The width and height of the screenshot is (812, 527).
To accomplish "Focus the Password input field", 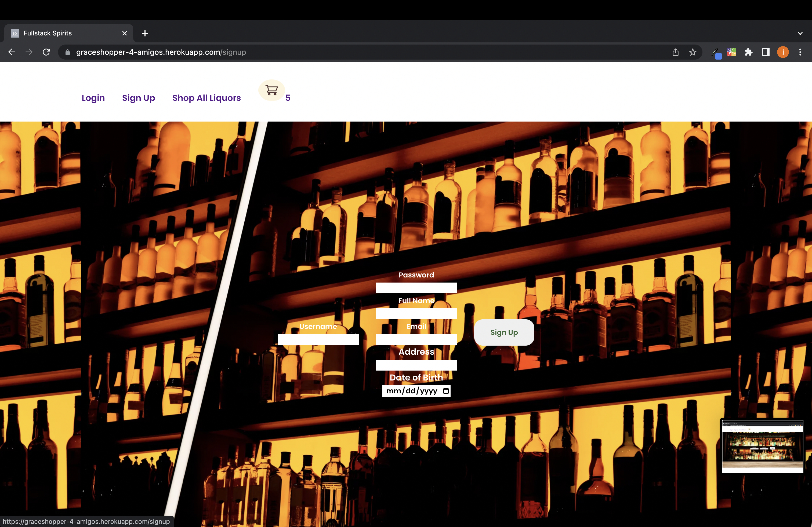I will (x=416, y=288).
